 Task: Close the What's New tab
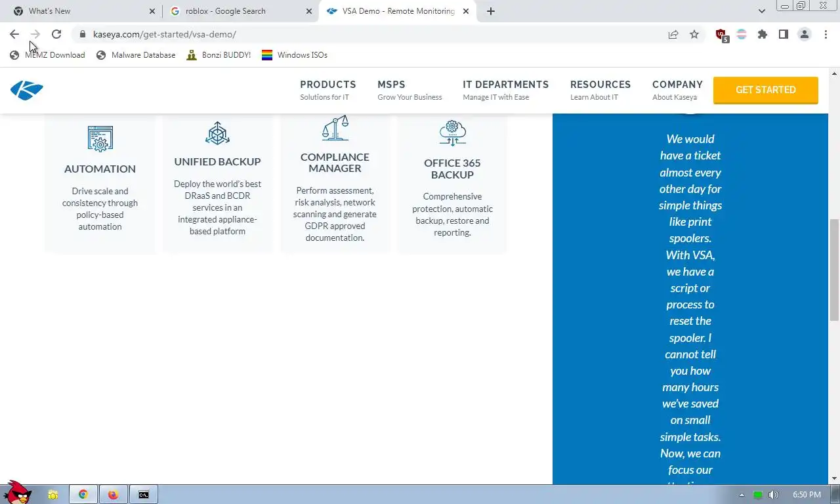coord(152,11)
